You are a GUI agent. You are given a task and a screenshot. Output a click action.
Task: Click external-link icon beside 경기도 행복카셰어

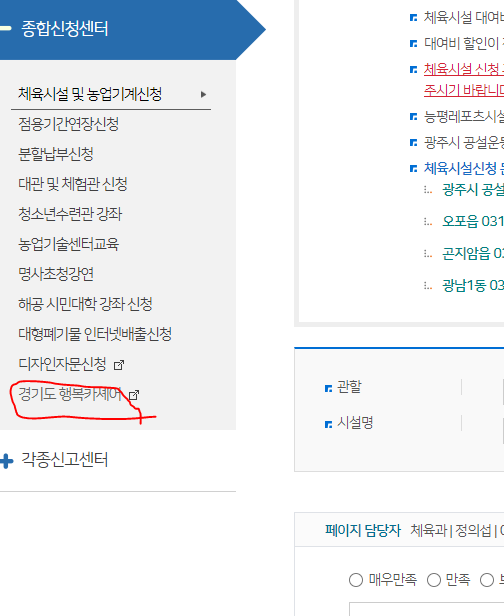point(134,395)
